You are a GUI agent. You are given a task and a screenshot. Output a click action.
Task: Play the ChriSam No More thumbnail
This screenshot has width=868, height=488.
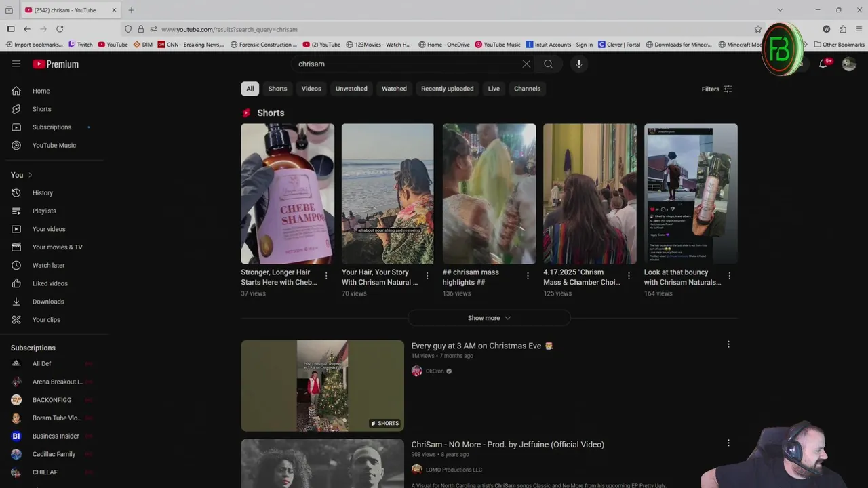click(x=322, y=464)
